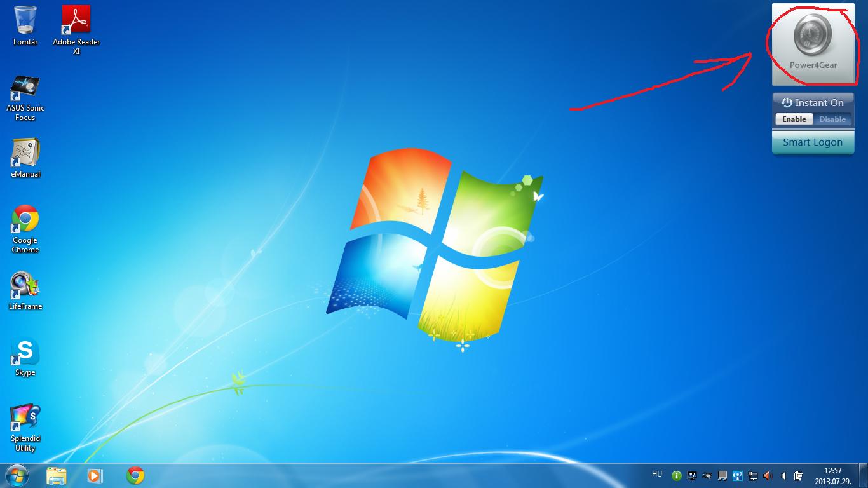The image size is (868, 488).
Task: Click the Smart Logon button
Action: 813,142
